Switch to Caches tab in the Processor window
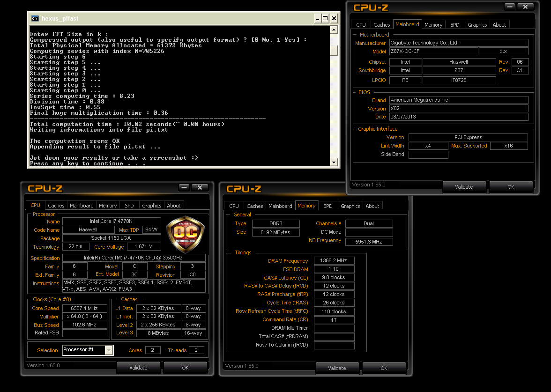Image resolution: width=551 pixels, height=392 pixels. point(56,206)
